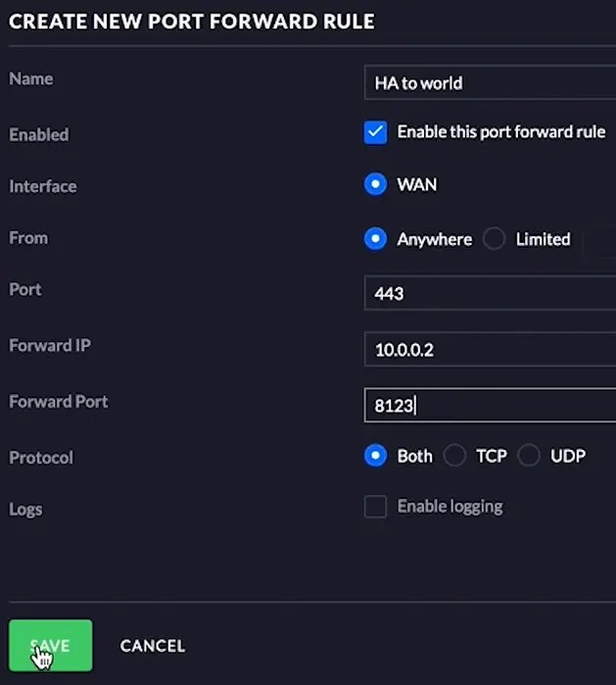Select the Limited source radio button

(495, 239)
